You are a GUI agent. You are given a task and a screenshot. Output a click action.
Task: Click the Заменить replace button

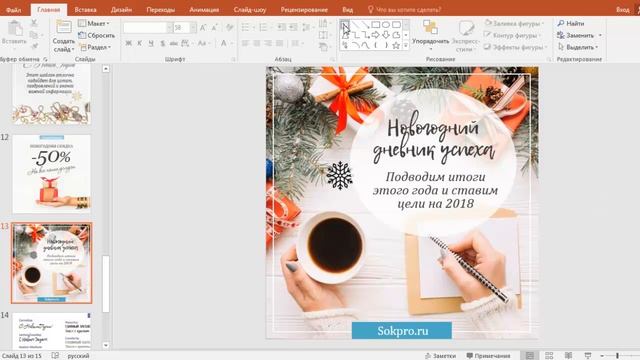(x=579, y=36)
